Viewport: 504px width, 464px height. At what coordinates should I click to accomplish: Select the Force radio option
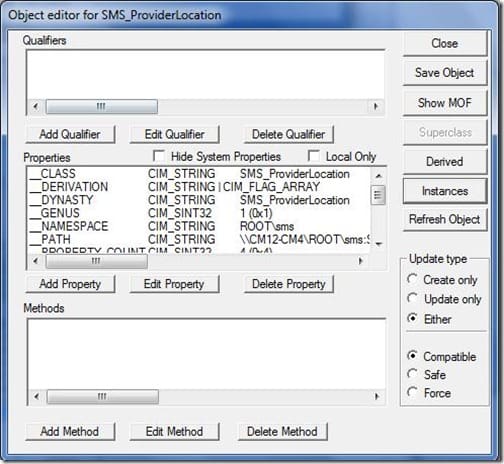tap(413, 392)
